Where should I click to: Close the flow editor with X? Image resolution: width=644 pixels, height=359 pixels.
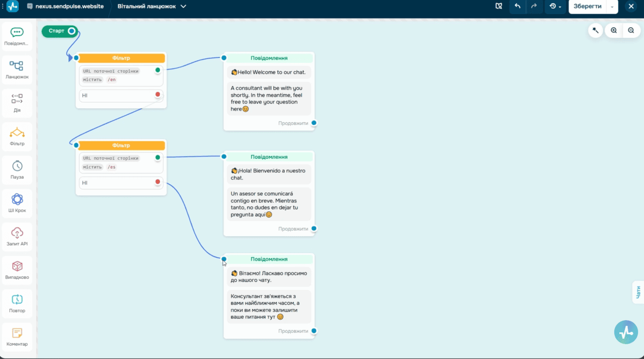[x=631, y=7]
